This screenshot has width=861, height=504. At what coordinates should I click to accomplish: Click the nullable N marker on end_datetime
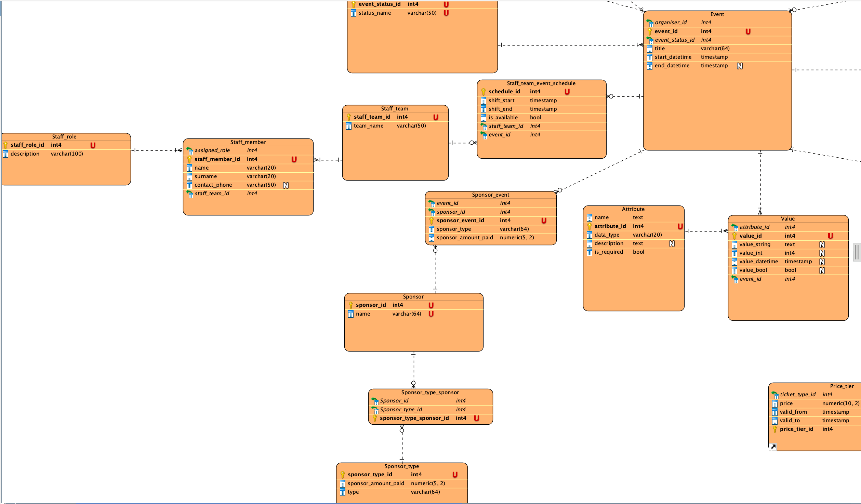point(740,66)
